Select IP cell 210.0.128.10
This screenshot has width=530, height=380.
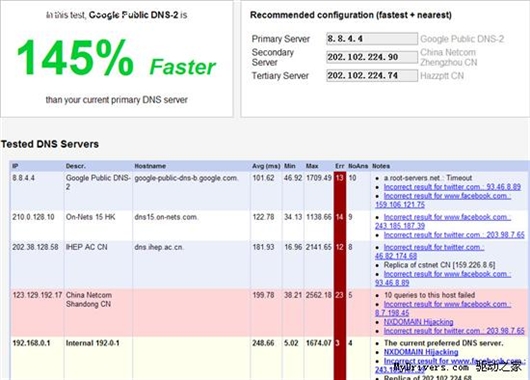33,217
